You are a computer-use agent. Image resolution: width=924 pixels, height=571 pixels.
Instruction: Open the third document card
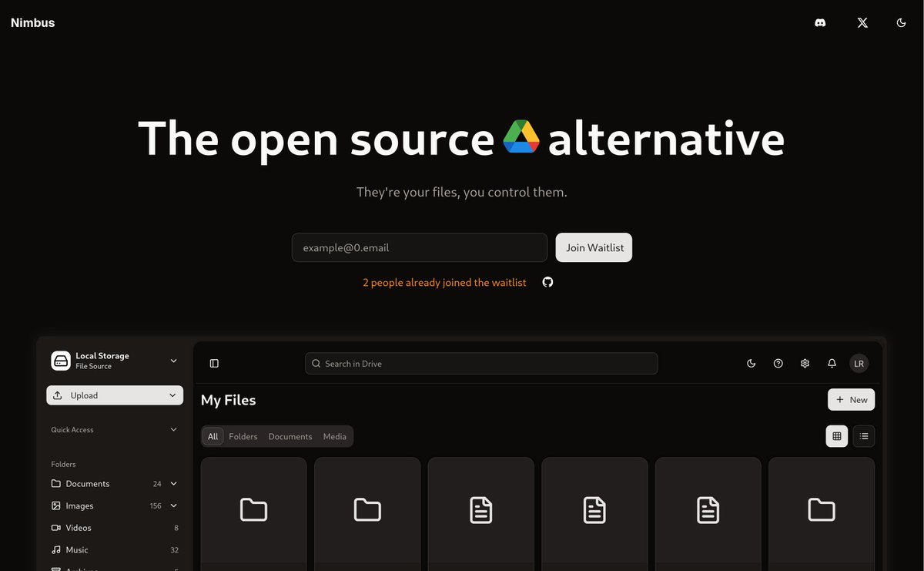708,514
